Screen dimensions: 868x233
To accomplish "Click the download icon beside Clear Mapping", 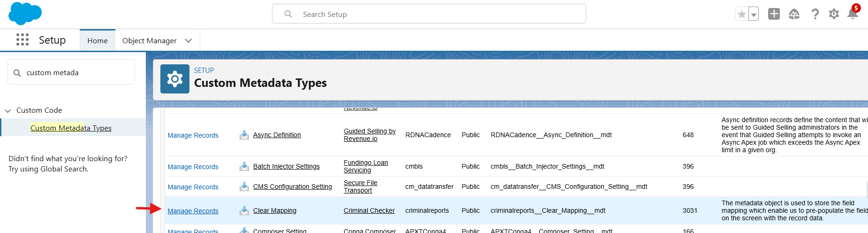I will [x=244, y=210].
